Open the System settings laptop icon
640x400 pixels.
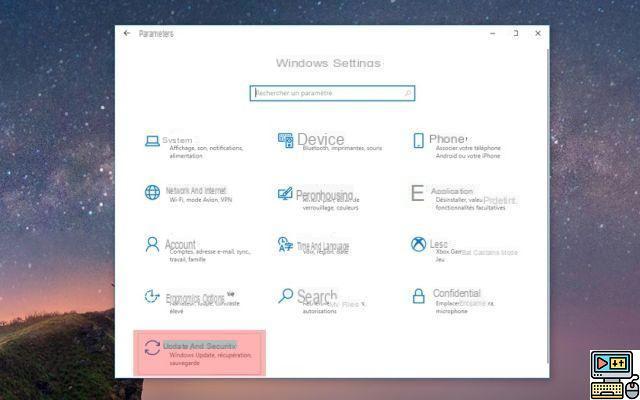point(152,141)
